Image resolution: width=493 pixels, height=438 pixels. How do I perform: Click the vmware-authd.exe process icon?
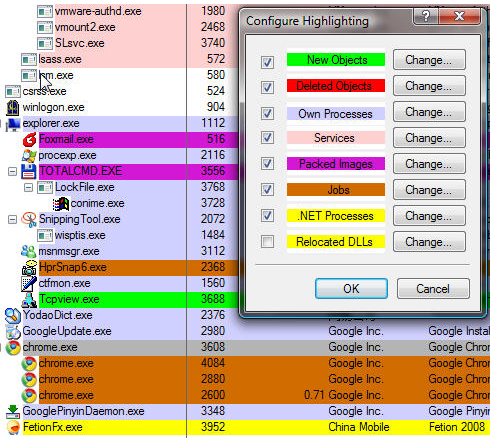click(x=45, y=11)
